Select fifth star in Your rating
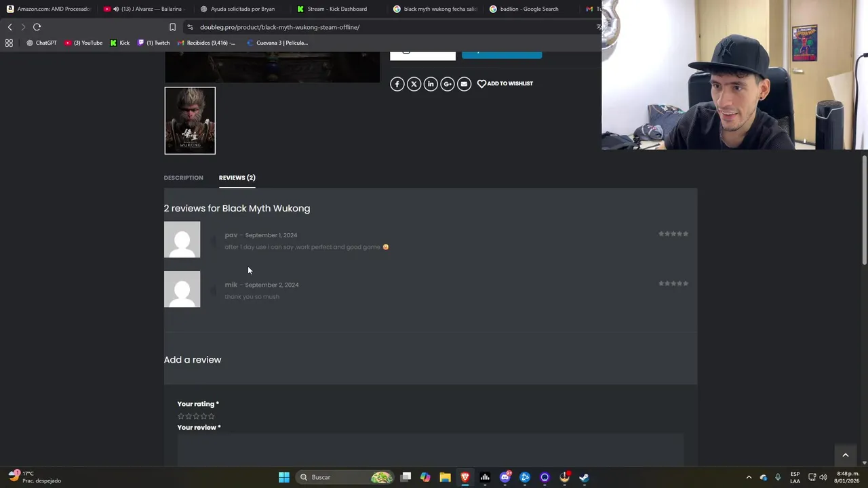This screenshot has height=488, width=868. click(211, 416)
